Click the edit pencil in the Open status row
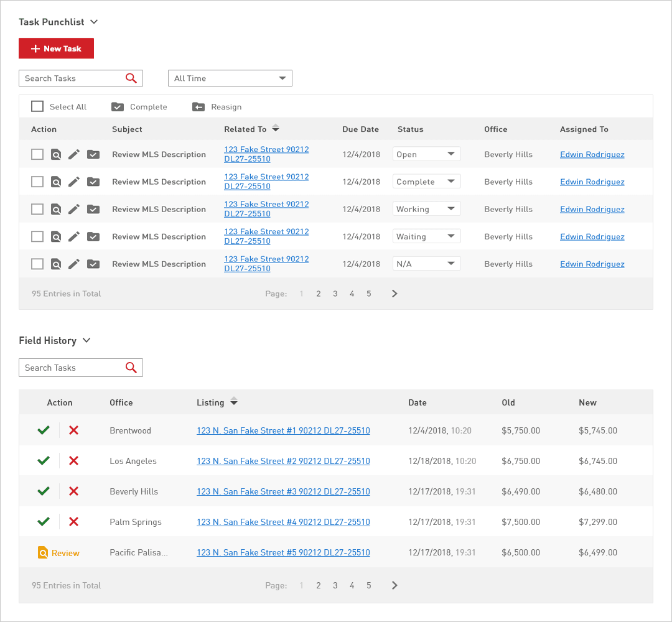Image resolution: width=672 pixels, height=622 pixels. [x=74, y=154]
